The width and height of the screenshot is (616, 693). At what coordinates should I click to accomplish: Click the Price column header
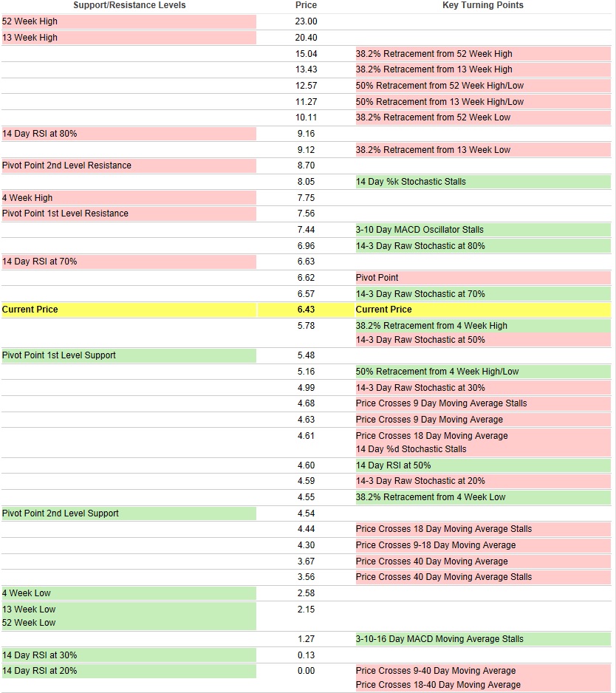click(x=306, y=5)
